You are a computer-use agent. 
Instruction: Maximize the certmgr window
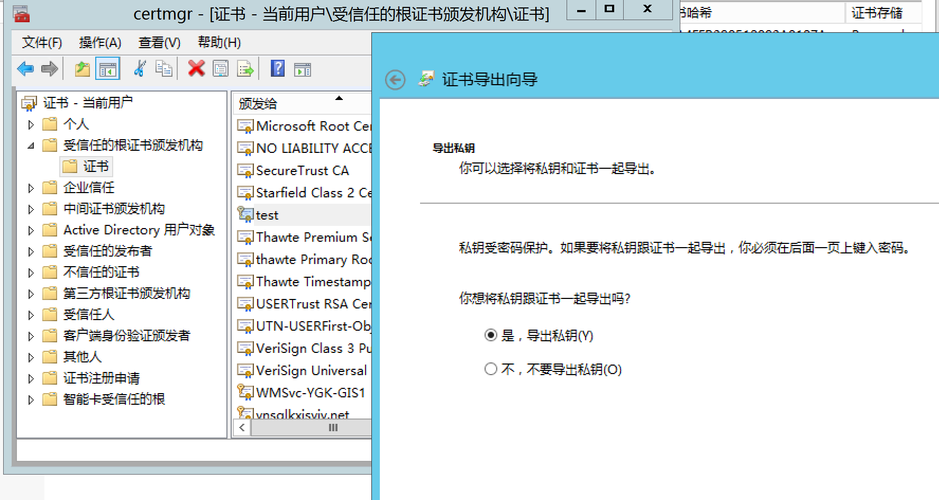coord(609,9)
